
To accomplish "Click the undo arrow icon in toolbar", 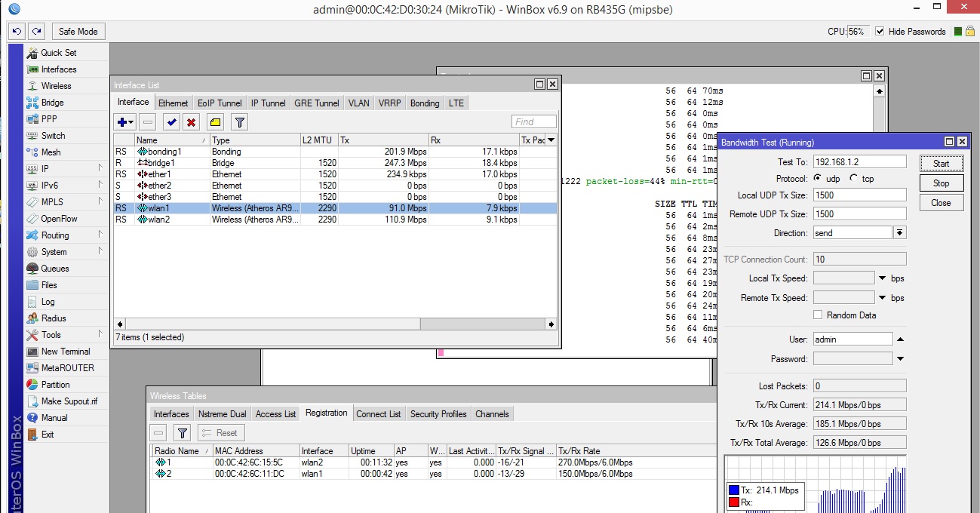I will tap(17, 32).
